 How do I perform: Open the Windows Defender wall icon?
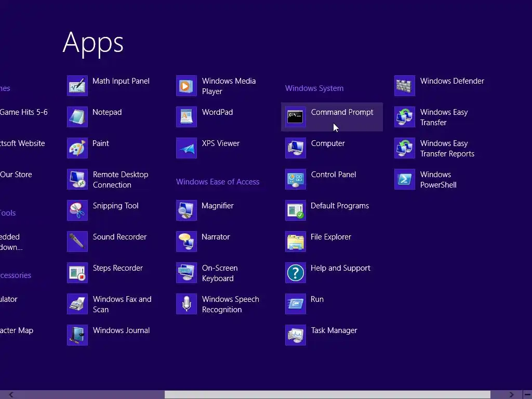tap(405, 86)
